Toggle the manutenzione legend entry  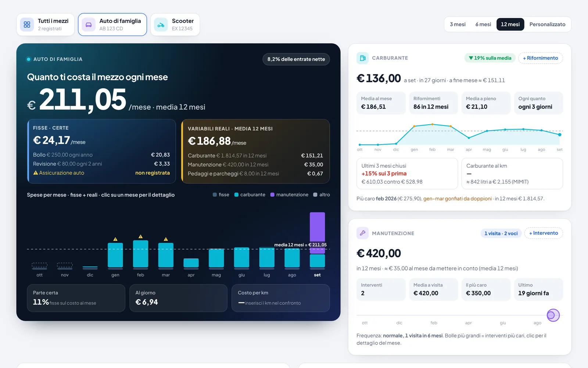coord(289,195)
